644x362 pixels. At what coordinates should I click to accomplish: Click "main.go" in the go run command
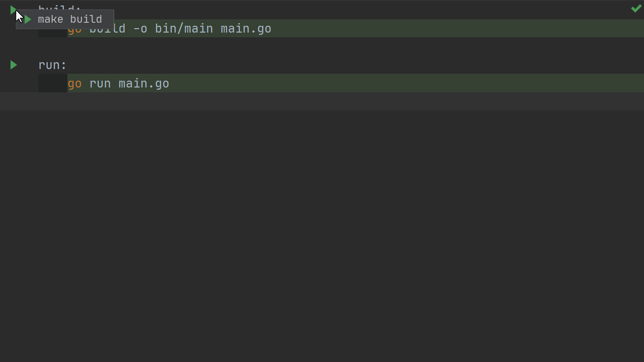(x=144, y=84)
